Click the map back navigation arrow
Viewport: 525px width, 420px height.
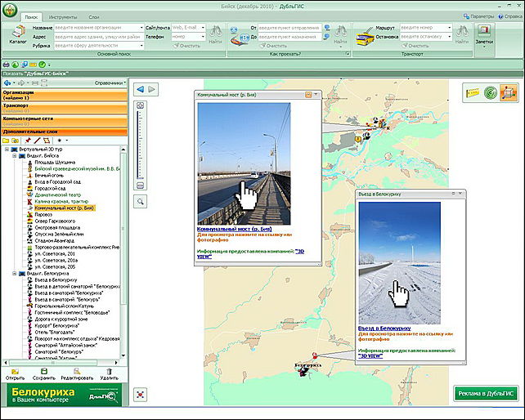[x=139, y=88]
